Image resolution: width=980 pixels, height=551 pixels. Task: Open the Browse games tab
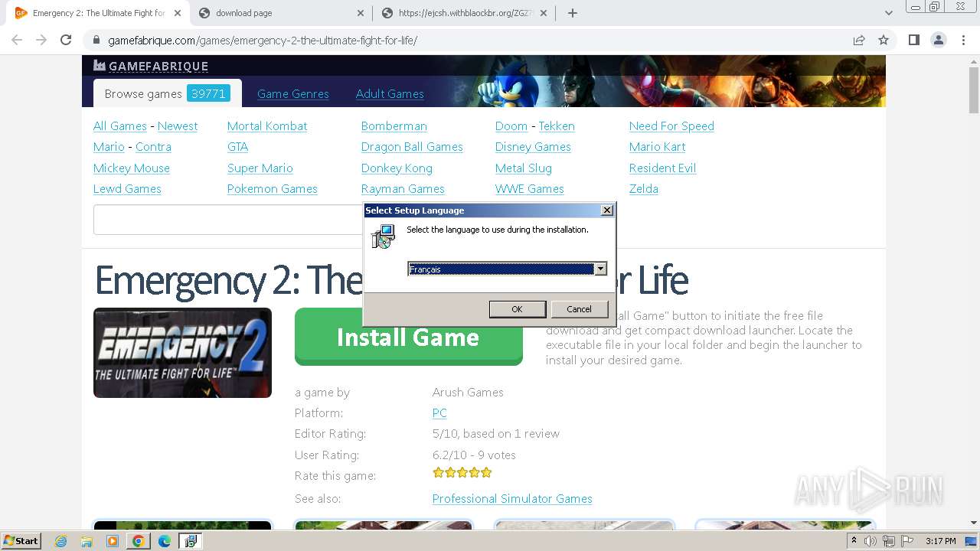(x=167, y=93)
